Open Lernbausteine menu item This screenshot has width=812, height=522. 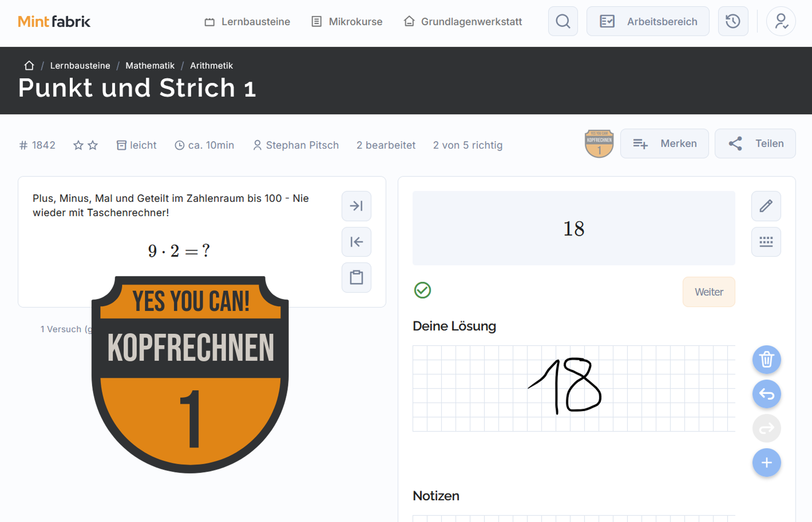[x=248, y=22]
